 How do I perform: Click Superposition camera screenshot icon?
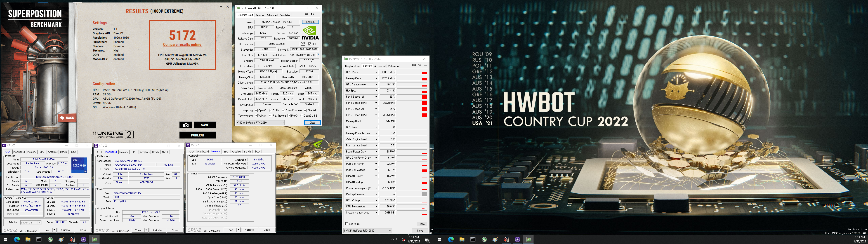[x=186, y=125]
